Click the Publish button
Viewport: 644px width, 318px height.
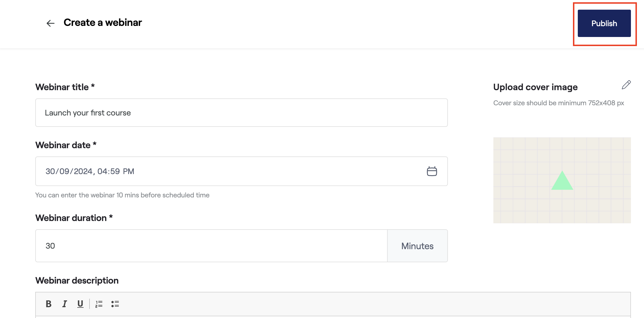coord(604,23)
